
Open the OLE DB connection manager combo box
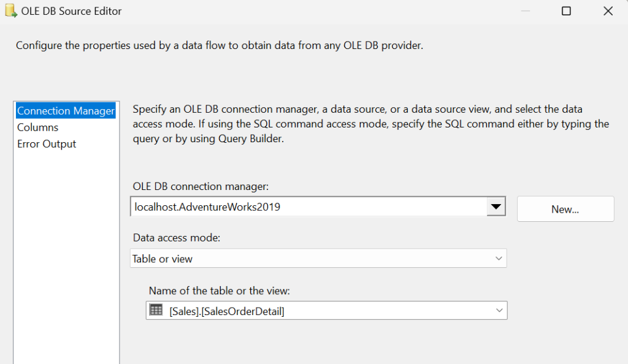click(307, 207)
